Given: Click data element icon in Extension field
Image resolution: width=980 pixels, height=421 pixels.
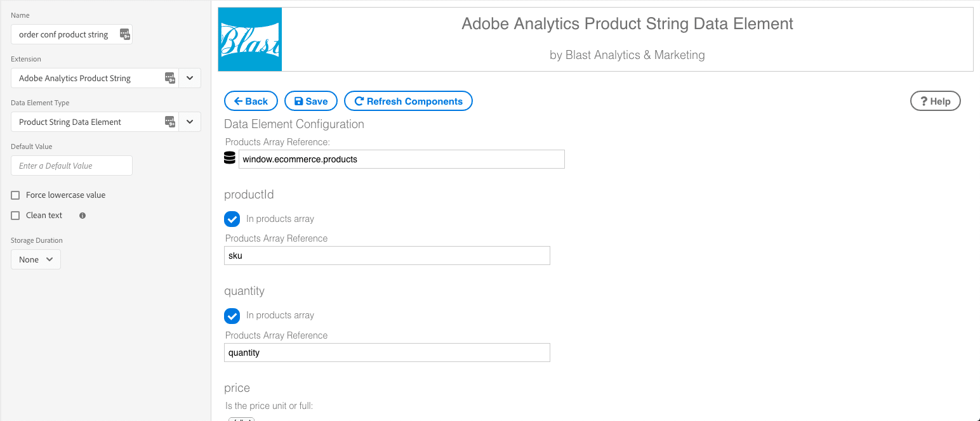Looking at the screenshot, I should pyautogui.click(x=169, y=78).
